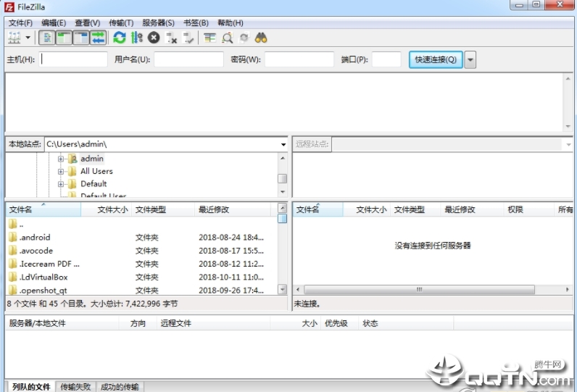Refresh the file and folder lists
The width and height of the screenshot is (577, 392).
pyautogui.click(x=120, y=38)
